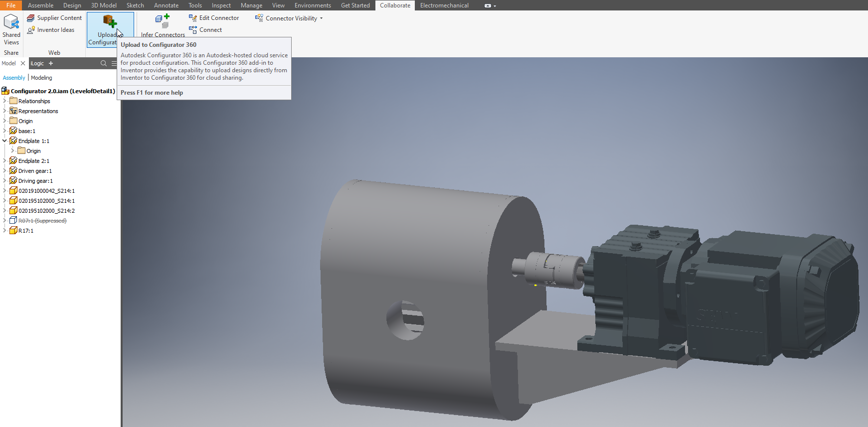868x427 pixels.
Task: Open the File menu
Action: click(11, 5)
